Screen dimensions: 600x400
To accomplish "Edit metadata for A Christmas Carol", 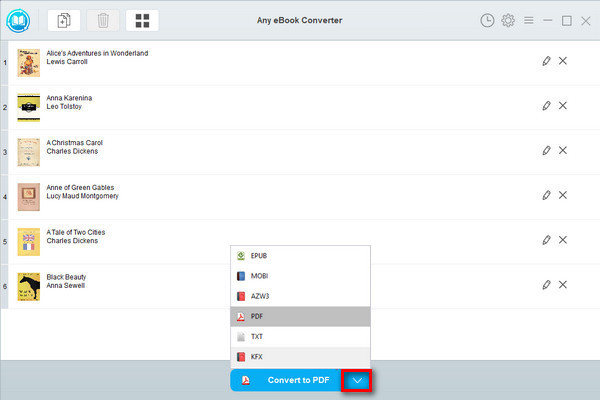I will pos(546,150).
